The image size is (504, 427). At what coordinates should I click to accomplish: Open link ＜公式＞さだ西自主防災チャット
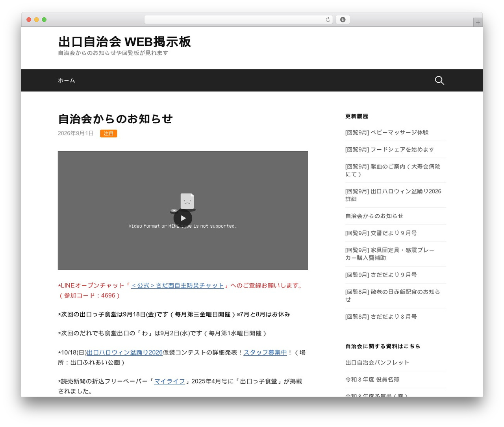[x=177, y=286]
